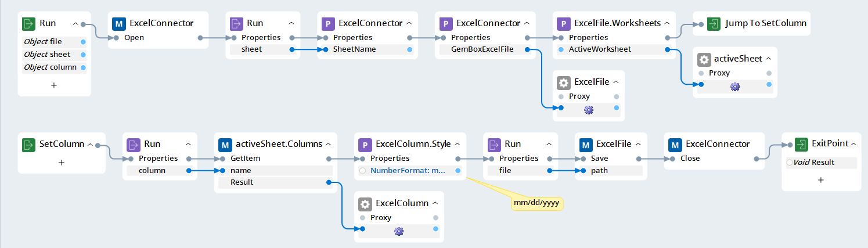Collapse the ExcelFile Proxy node

(615, 82)
